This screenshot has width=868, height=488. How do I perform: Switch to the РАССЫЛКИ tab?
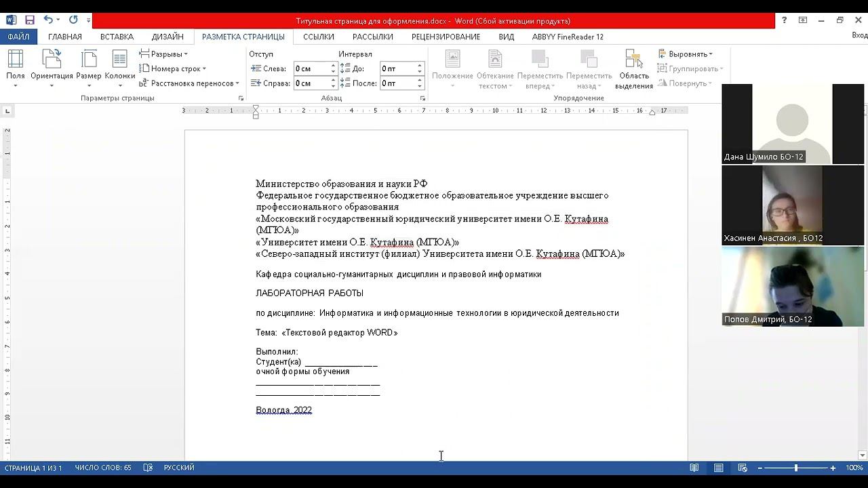pyautogui.click(x=373, y=37)
